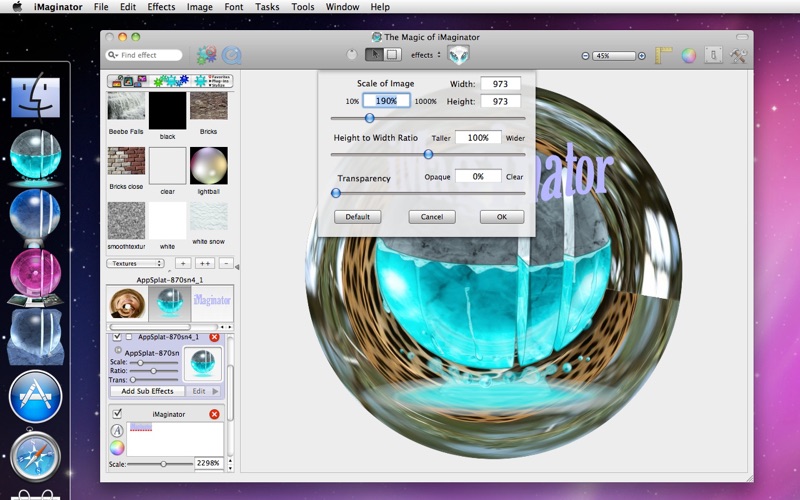Click the round dial knob in toolbar
The image size is (800, 500).
coord(352,55)
